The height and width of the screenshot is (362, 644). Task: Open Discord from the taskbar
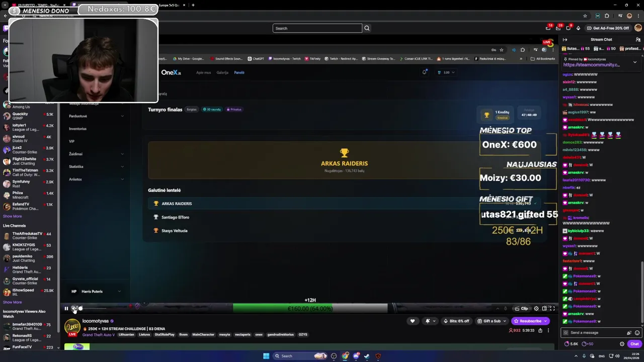356,356
